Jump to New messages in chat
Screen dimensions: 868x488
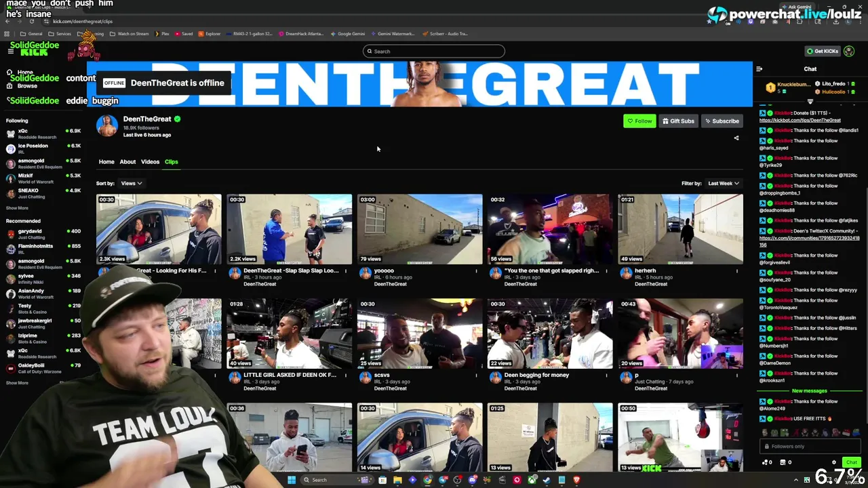coord(810,391)
